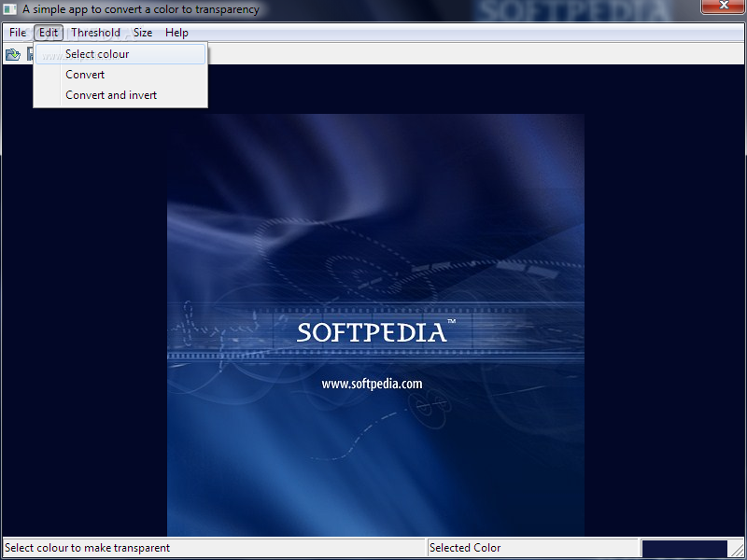
Task: Choose Select colour from Edit menu
Action: click(x=120, y=54)
